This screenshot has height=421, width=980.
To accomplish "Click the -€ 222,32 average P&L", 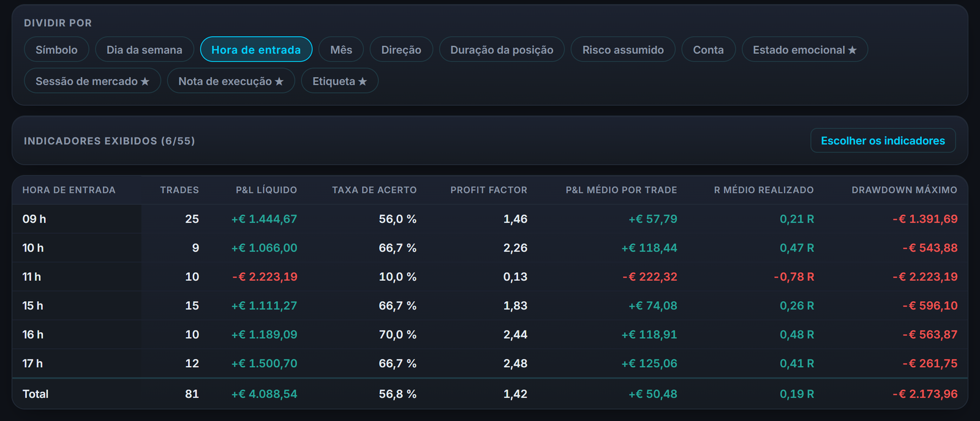I will tap(650, 277).
